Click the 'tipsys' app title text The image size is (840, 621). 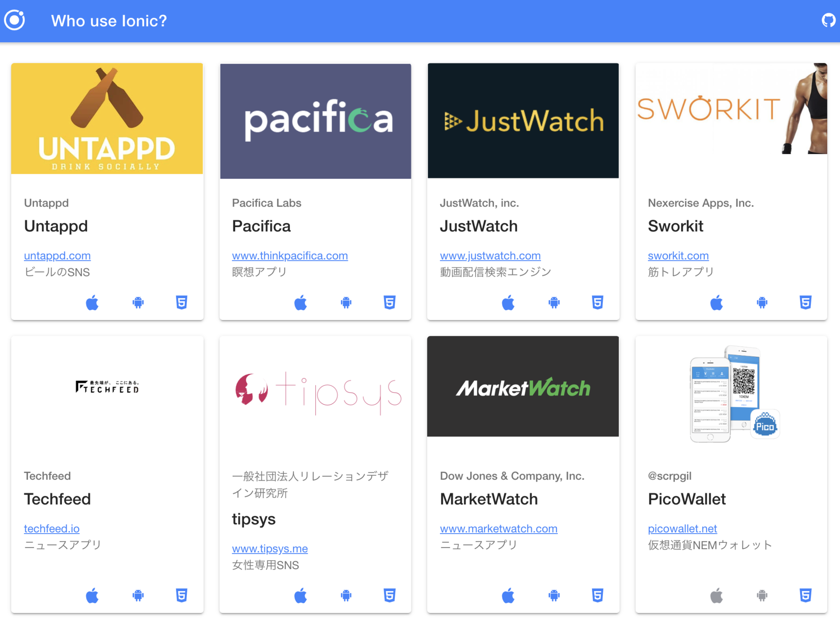(x=254, y=519)
